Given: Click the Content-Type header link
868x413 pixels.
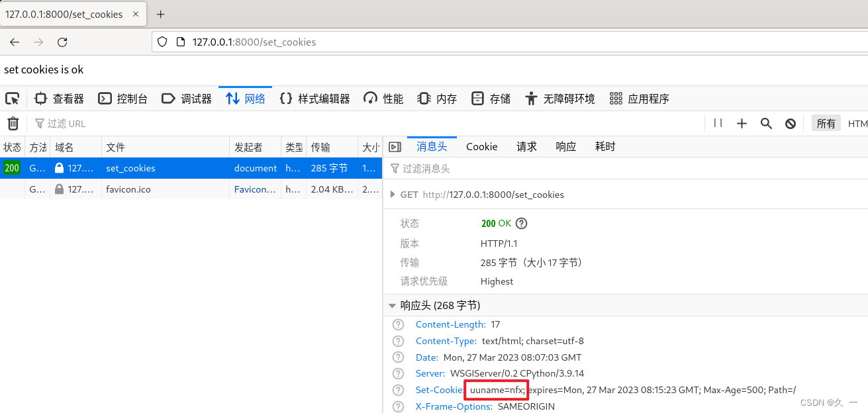Looking at the screenshot, I should [x=446, y=341].
